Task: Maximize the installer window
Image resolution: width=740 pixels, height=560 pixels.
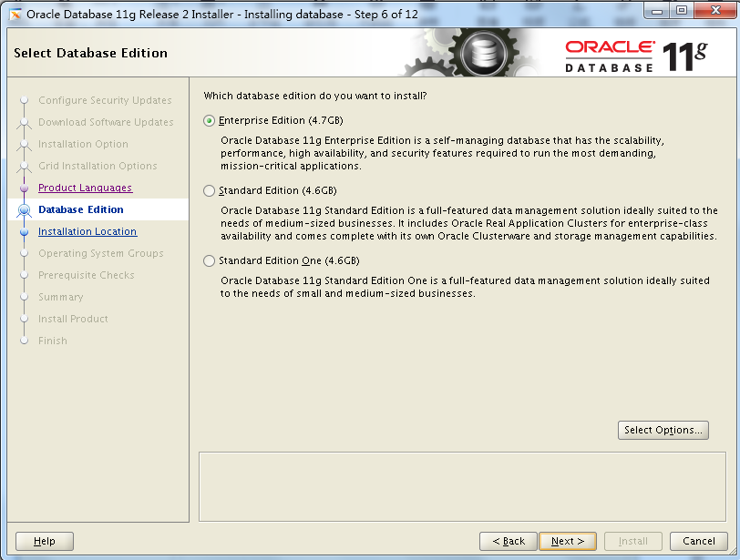Action: [682, 10]
